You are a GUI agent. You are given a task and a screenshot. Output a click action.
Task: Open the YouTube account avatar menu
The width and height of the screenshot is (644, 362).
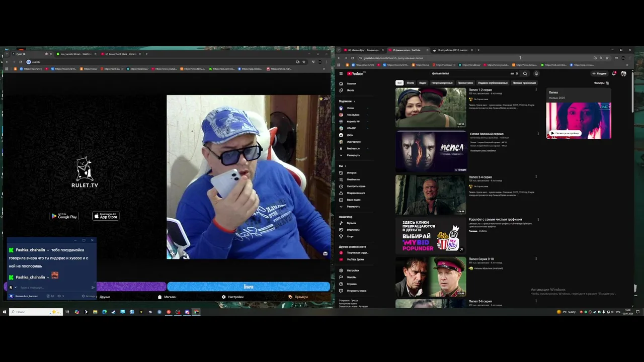click(x=623, y=73)
